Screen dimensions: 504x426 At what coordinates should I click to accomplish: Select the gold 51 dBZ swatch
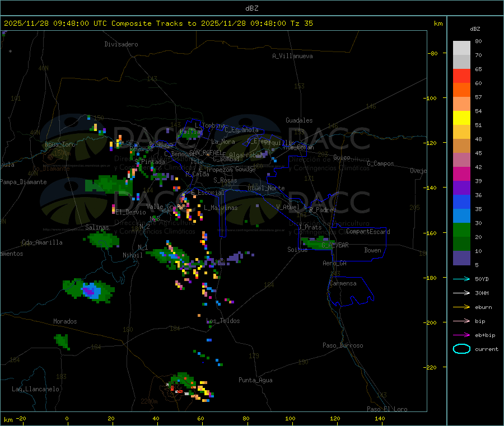[461, 132]
